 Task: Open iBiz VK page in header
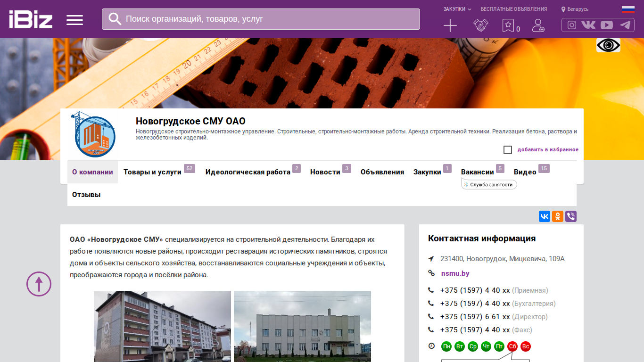[588, 25]
